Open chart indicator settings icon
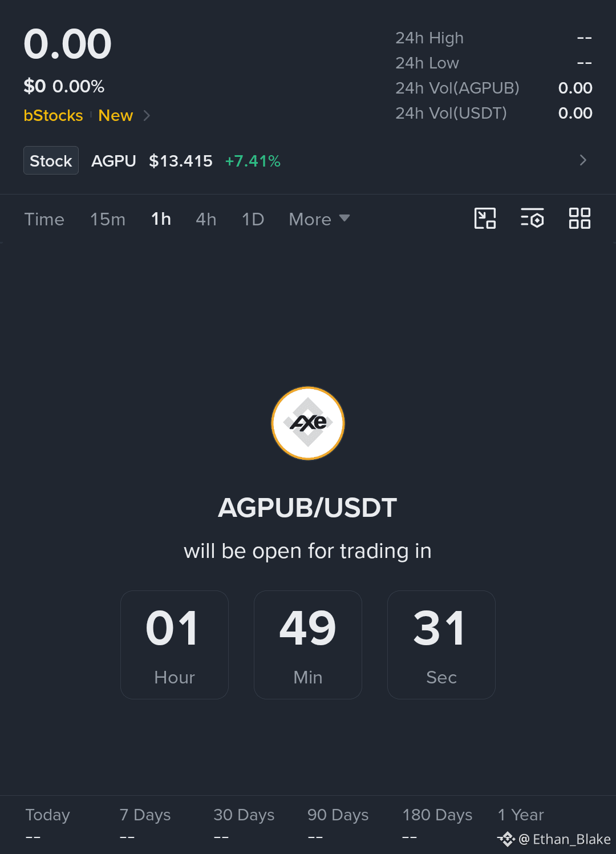This screenshot has height=854, width=616. tap(532, 218)
